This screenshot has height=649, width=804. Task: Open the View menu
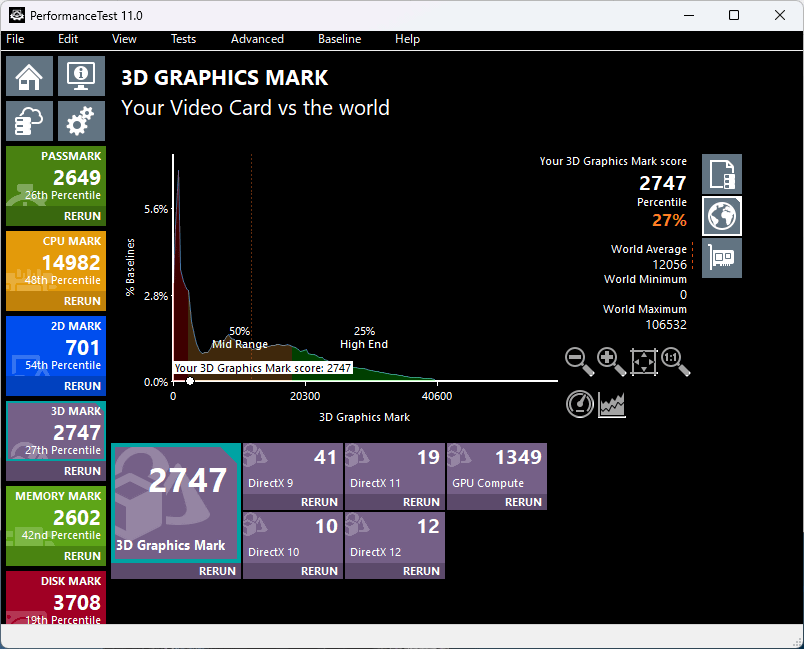(124, 39)
